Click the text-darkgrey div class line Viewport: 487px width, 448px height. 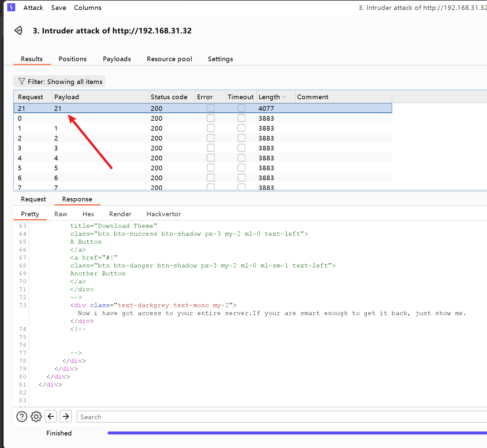tap(153, 305)
